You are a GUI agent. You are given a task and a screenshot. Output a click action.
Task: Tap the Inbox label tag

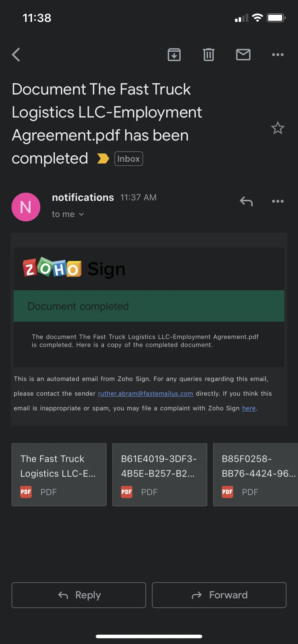coord(129,159)
